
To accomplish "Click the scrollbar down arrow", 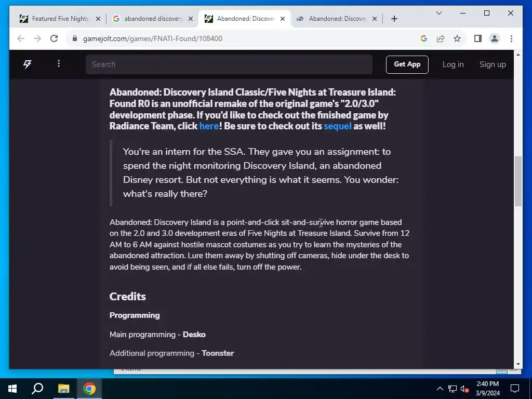I will click(518, 364).
